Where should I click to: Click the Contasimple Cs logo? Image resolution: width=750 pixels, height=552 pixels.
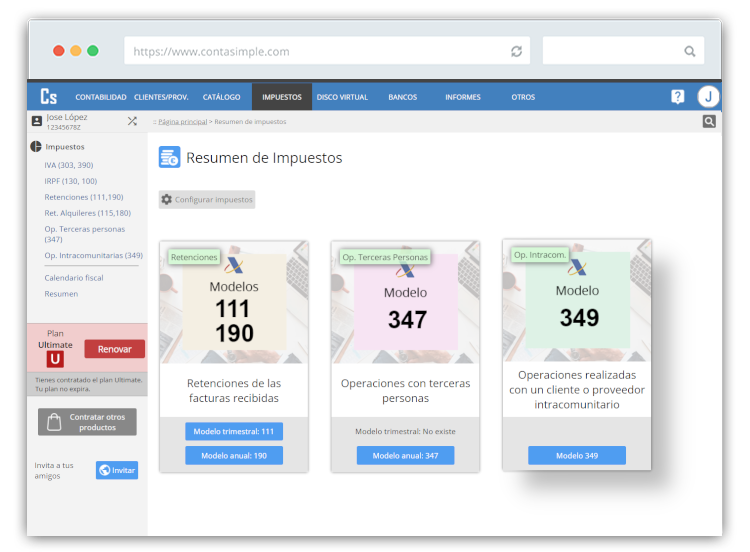pyautogui.click(x=49, y=97)
